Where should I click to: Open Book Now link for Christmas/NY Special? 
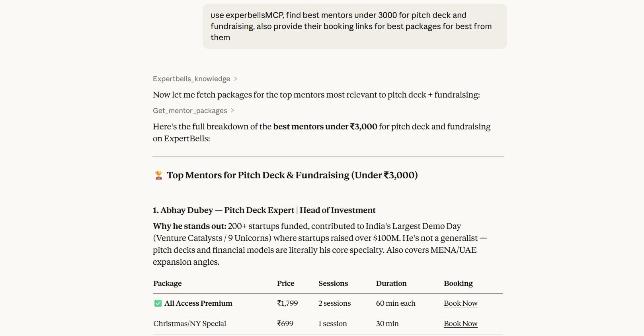461,324
